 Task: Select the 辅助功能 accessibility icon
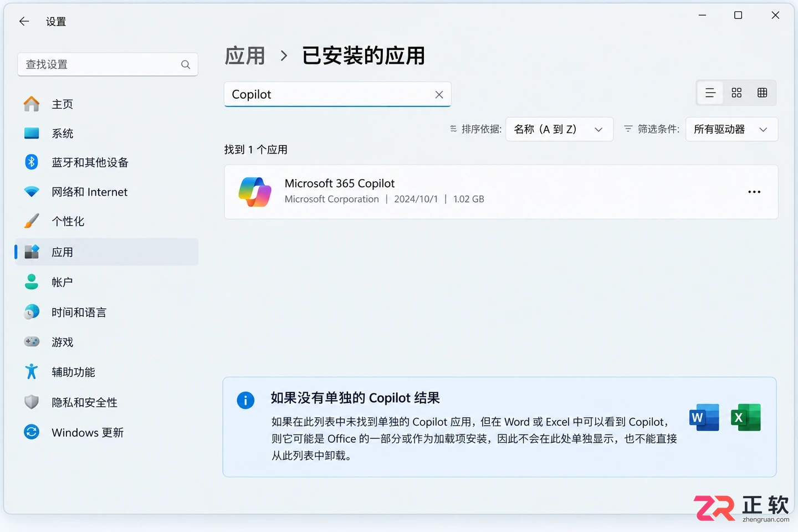point(32,372)
